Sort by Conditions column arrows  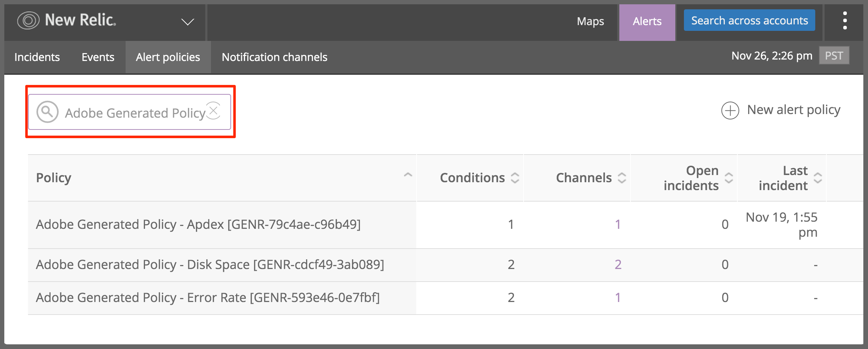point(515,178)
